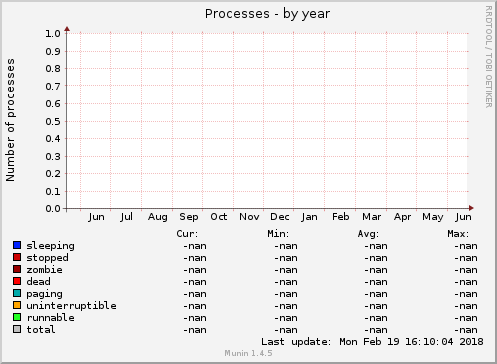Click the 'Jul' x-axis label
Viewport: 497px width, 364px height.
126,217
